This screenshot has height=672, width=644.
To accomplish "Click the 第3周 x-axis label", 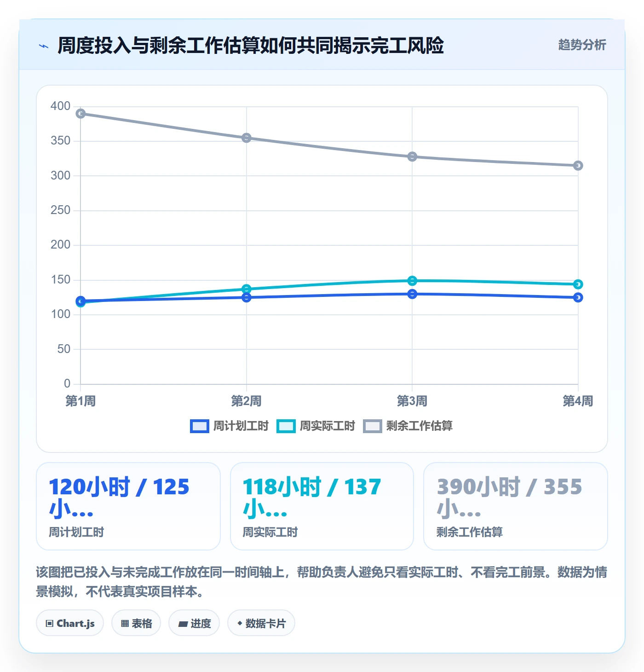I will [x=412, y=401].
